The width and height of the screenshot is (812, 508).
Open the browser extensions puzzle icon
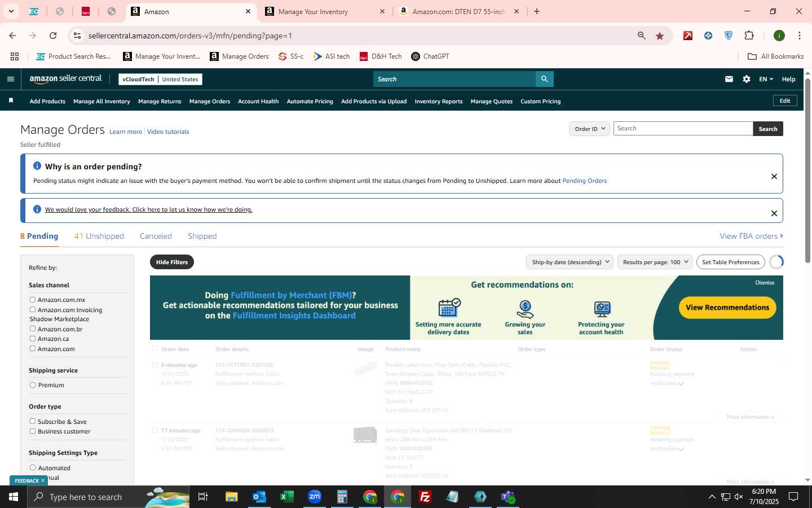point(749,36)
